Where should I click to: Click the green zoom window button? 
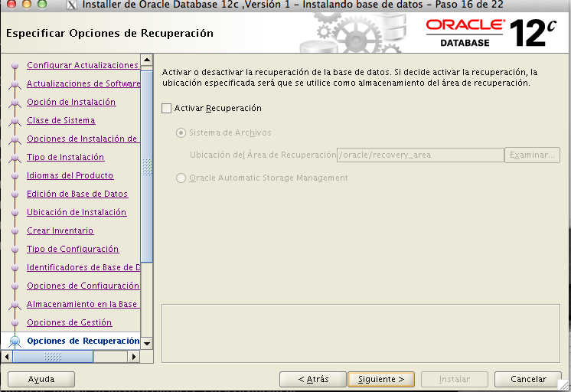click(x=42, y=4)
